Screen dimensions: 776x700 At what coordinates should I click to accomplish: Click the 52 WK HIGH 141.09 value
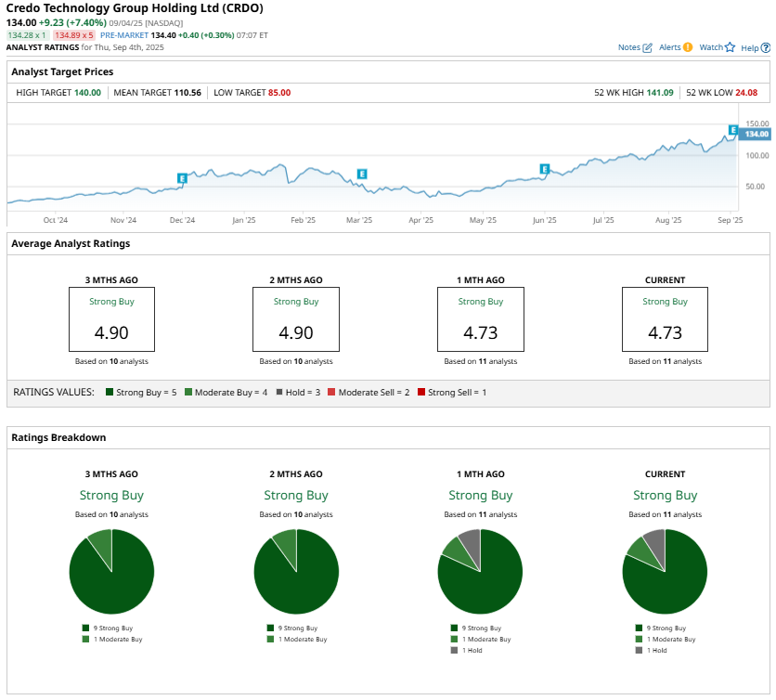(x=660, y=93)
